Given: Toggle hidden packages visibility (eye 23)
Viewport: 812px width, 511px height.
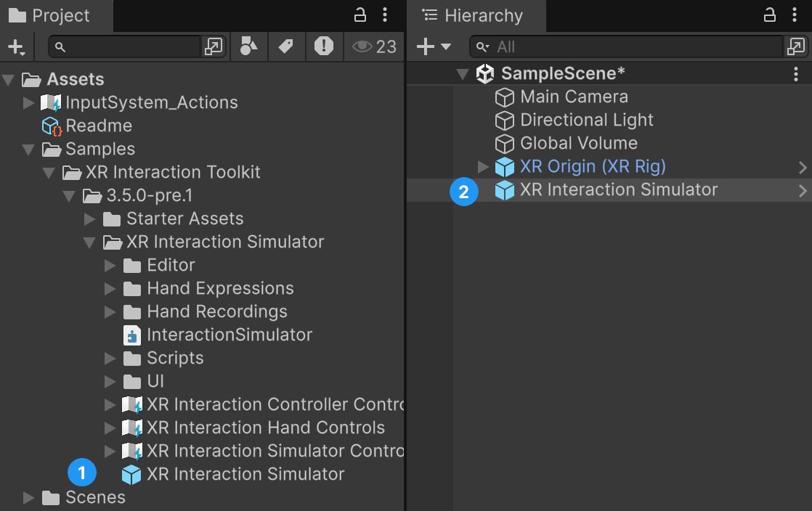Looking at the screenshot, I should (374, 46).
